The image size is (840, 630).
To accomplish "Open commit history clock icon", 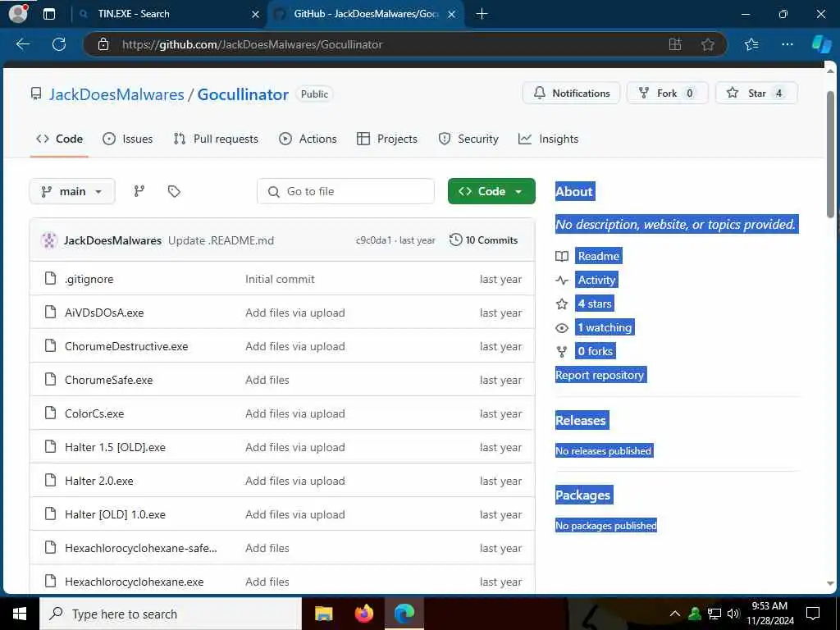I will coord(455,240).
